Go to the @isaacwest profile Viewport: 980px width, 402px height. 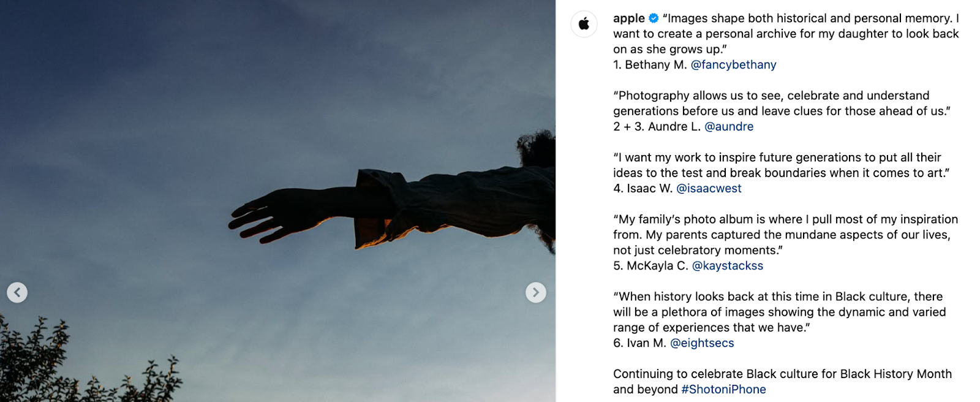tap(709, 188)
